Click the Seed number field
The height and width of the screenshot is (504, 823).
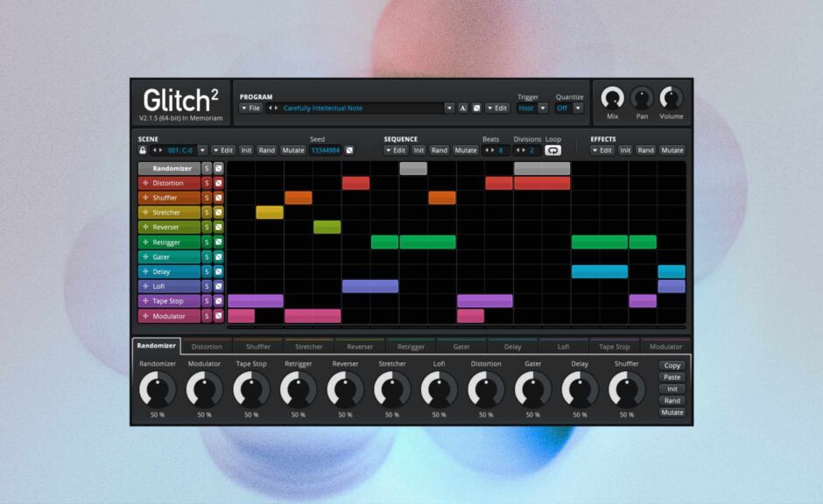[326, 150]
